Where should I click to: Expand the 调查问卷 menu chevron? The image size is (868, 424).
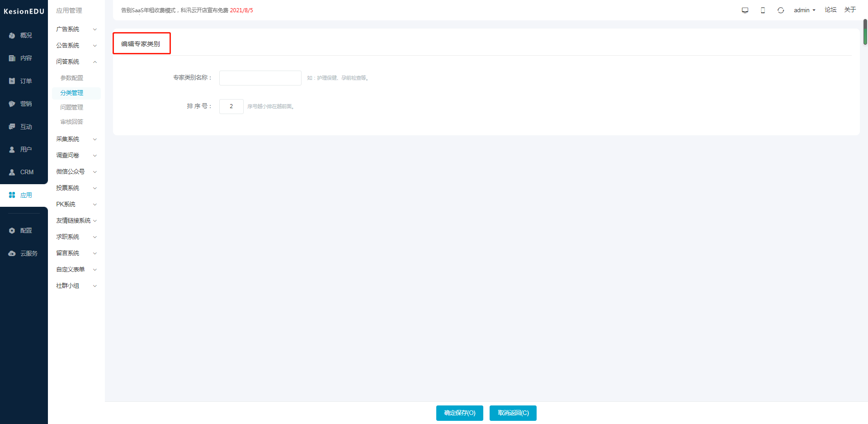click(95, 156)
